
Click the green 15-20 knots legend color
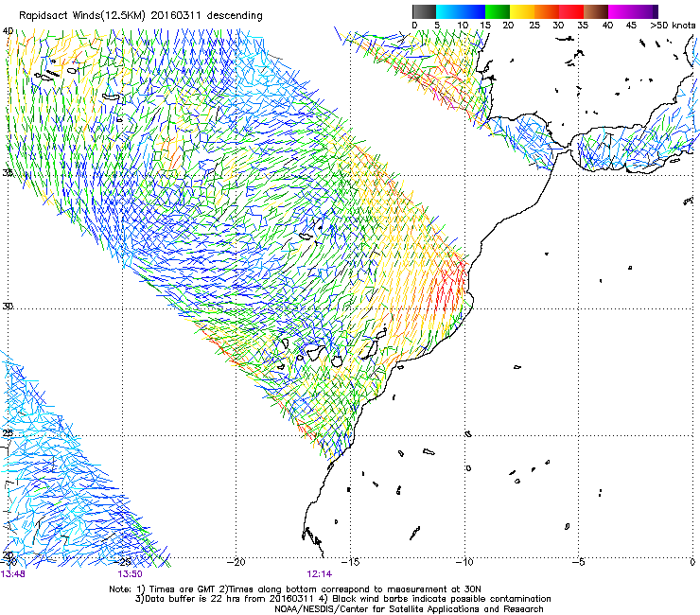point(498,11)
